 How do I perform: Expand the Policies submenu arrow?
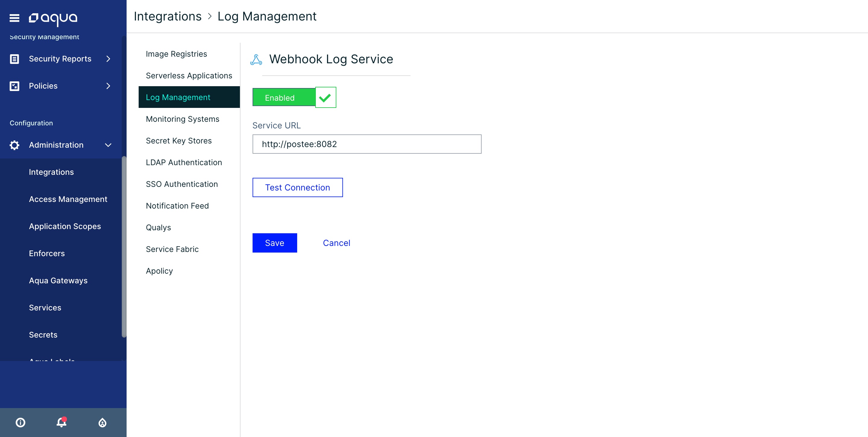tap(108, 86)
